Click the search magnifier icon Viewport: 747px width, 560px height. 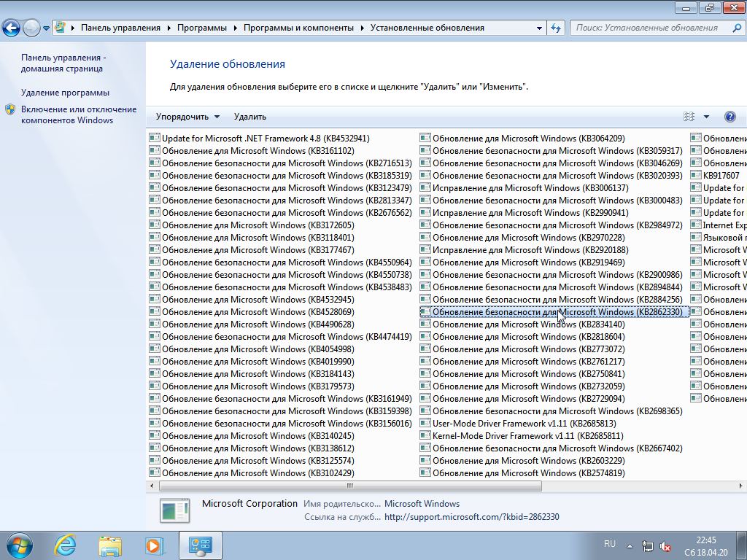pos(737,28)
